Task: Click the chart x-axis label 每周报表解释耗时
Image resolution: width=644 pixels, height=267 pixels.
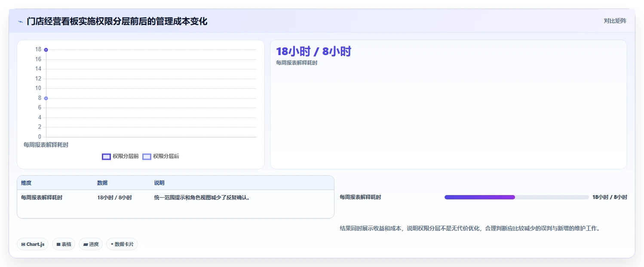Action: tap(46, 145)
